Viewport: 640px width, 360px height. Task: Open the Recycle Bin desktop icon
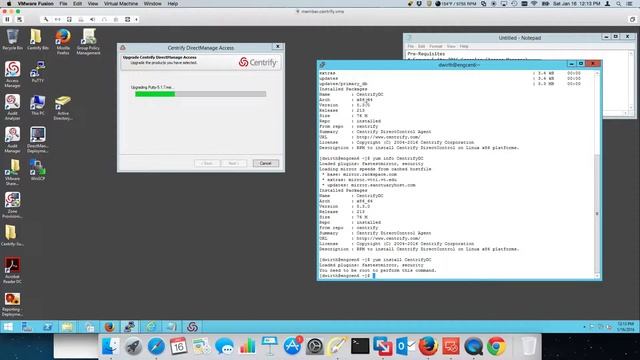(x=12, y=40)
